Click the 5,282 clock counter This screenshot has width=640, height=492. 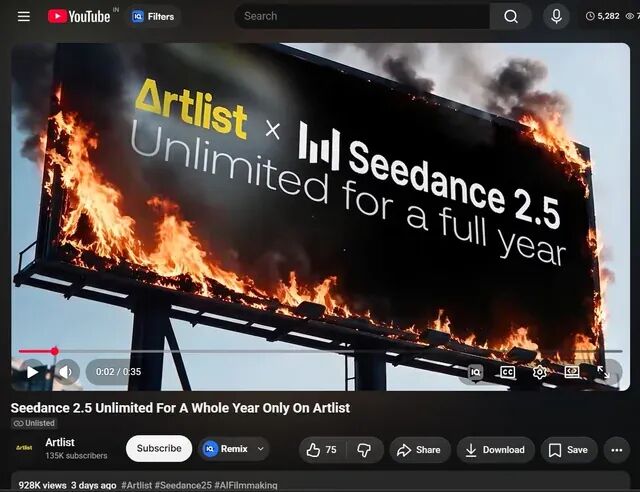coord(602,16)
